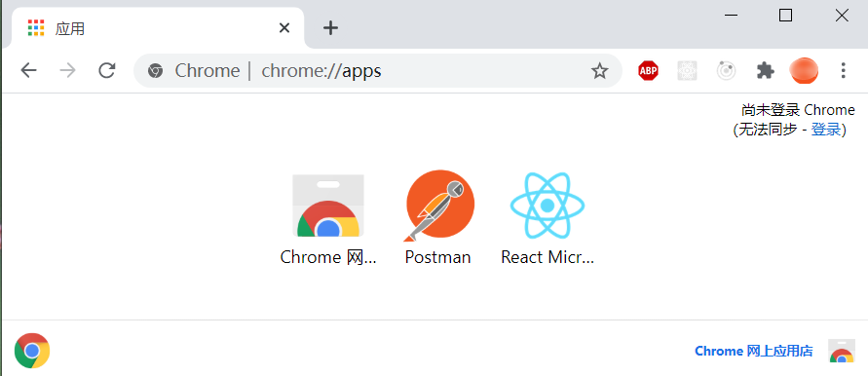868x376 pixels.
Task: Open a new tab
Action: [x=330, y=27]
